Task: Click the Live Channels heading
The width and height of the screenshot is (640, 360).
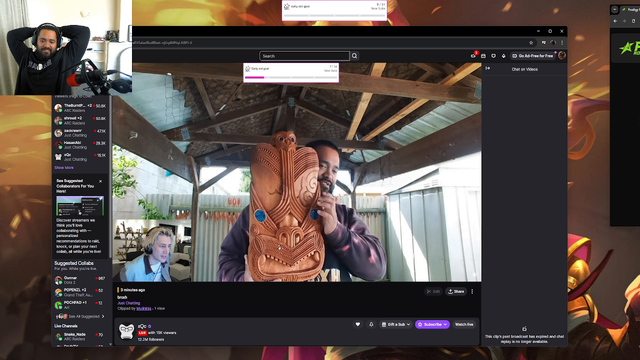Action: pyautogui.click(x=66, y=326)
